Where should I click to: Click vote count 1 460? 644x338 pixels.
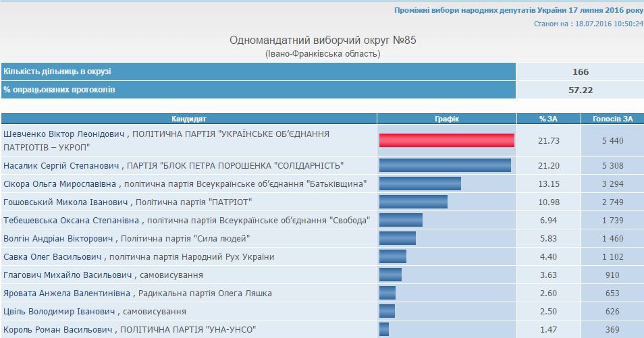click(612, 238)
